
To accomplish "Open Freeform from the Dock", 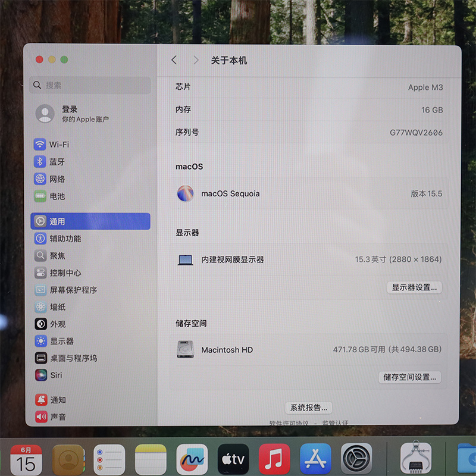I will [192, 459].
